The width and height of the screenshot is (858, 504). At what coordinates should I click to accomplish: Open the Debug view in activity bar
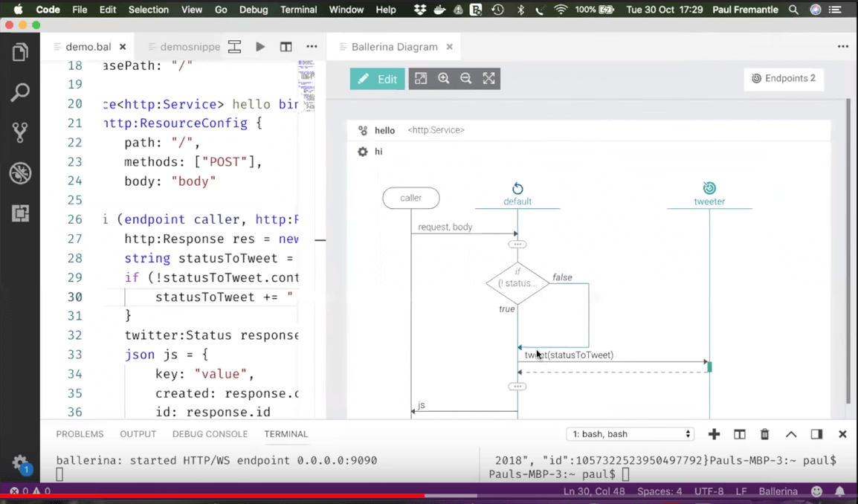coord(20,173)
